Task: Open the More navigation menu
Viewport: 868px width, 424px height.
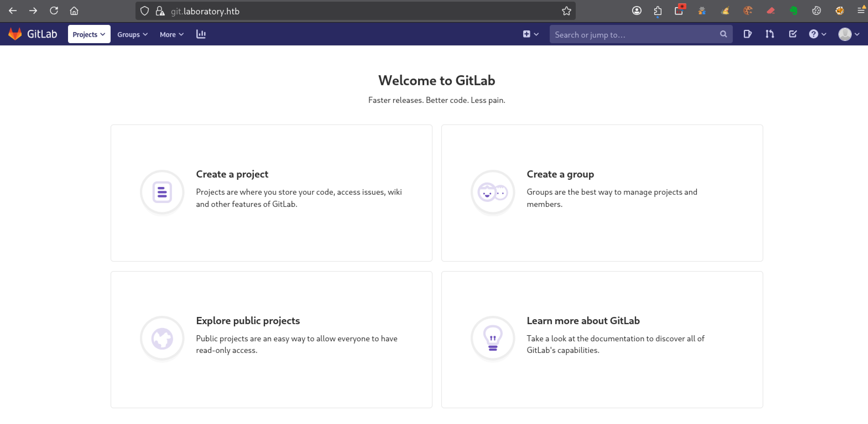Action: click(x=171, y=34)
